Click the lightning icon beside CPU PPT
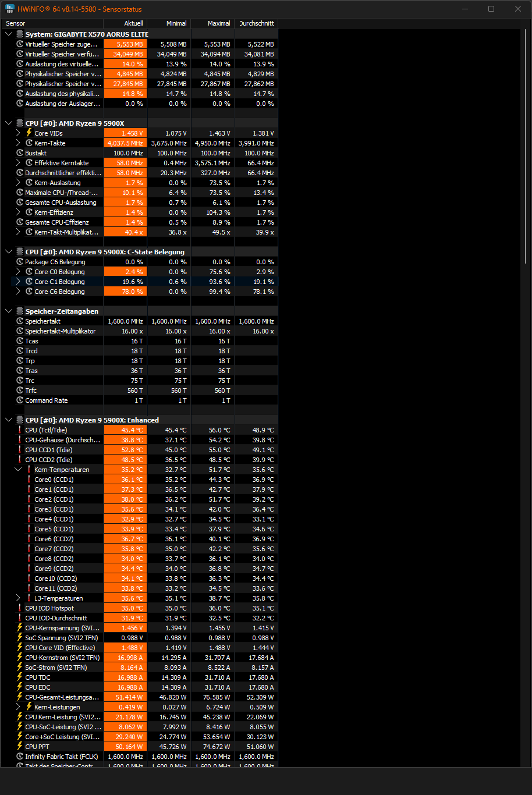 tap(20, 747)
